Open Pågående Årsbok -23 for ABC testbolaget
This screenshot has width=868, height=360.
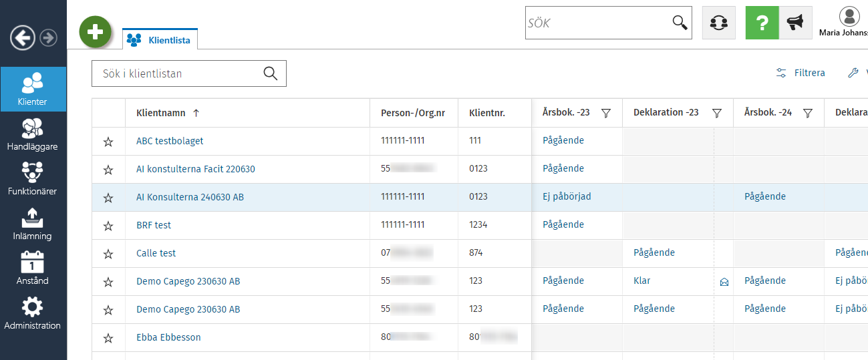pyautogui.click(x=563, y=140)
